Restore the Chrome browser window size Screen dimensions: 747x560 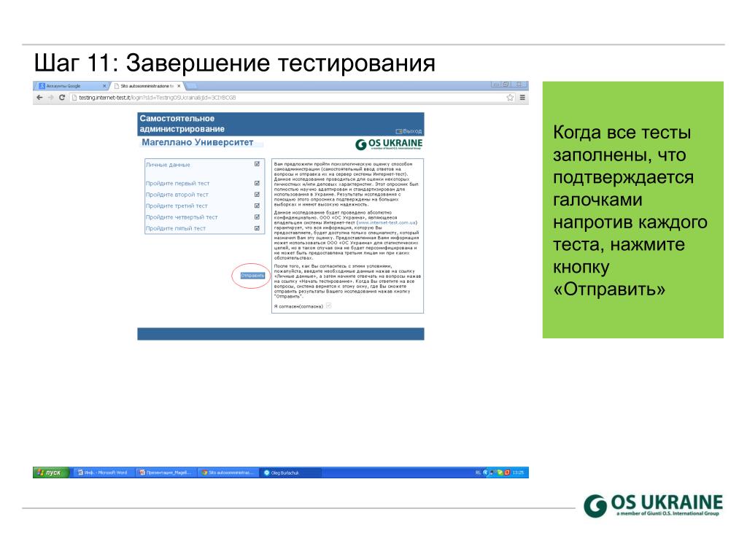pyautogui.click(x=506, y=85)
